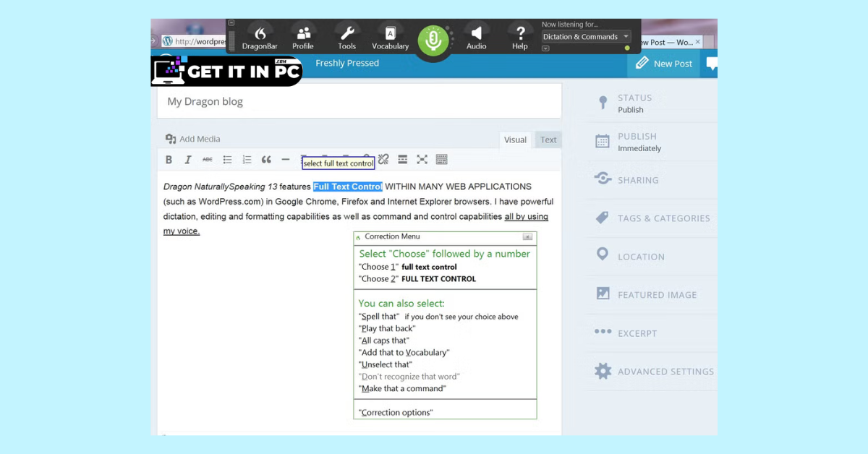Select 'Make that a command' option
Screen dimensions: 868x454
pos(402,388)
